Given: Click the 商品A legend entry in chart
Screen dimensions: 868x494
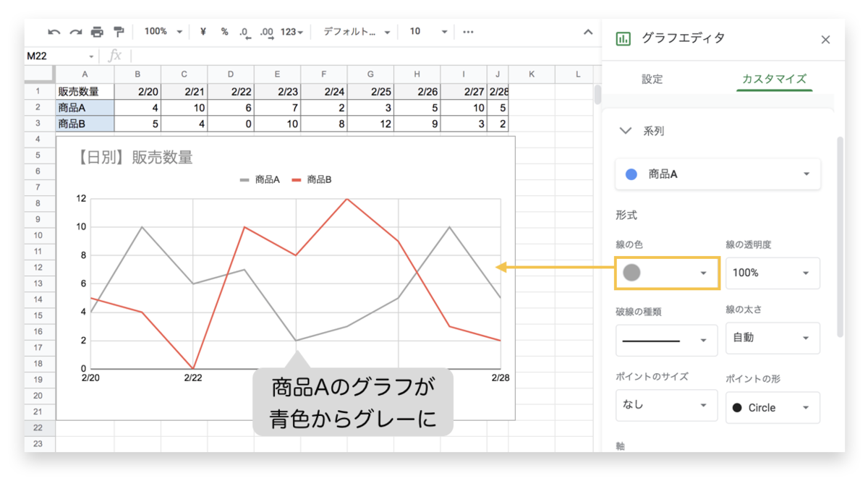Looking at the screenshot, I should [x=260, y=179].
